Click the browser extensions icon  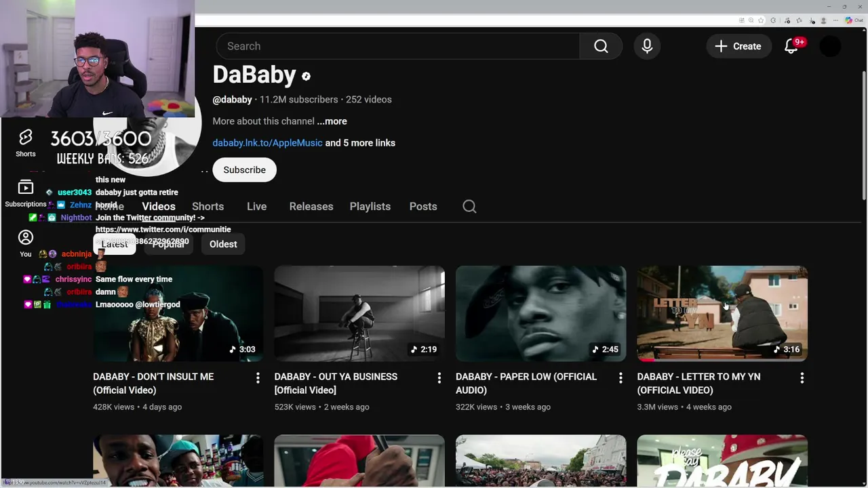pos(773,20)
